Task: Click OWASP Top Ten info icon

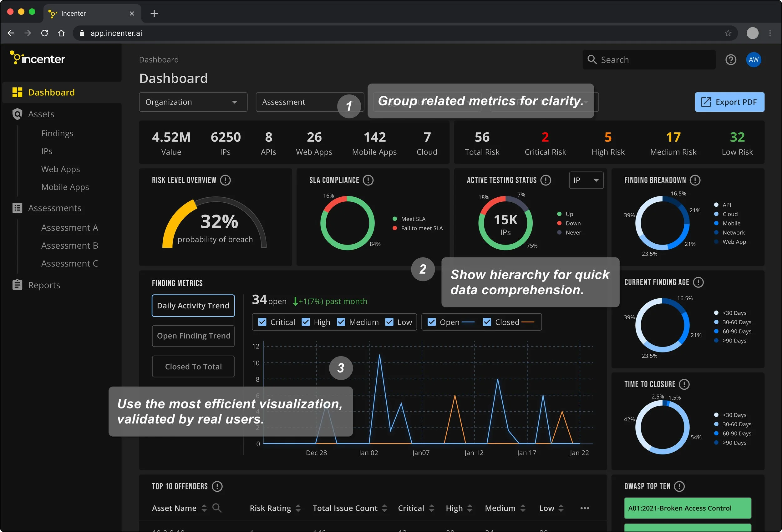Action: (679, 486)
